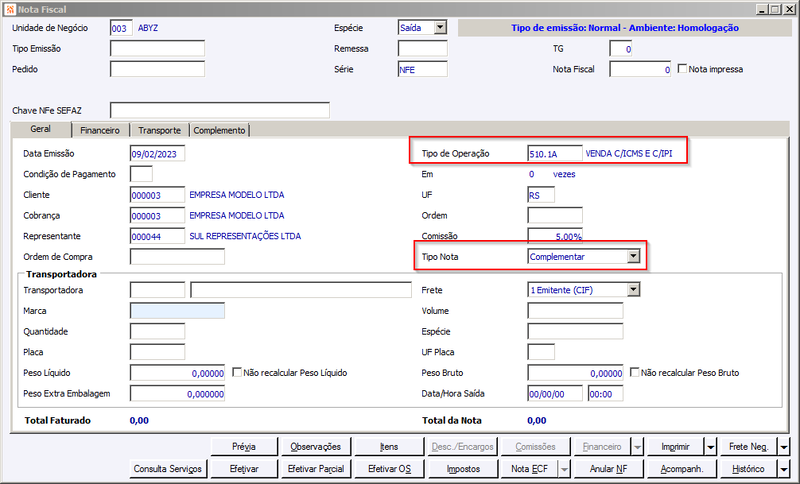The image size is (800, 484).
Task: Expand the Espécie Saída dropdown
Action: pos(440,28)
